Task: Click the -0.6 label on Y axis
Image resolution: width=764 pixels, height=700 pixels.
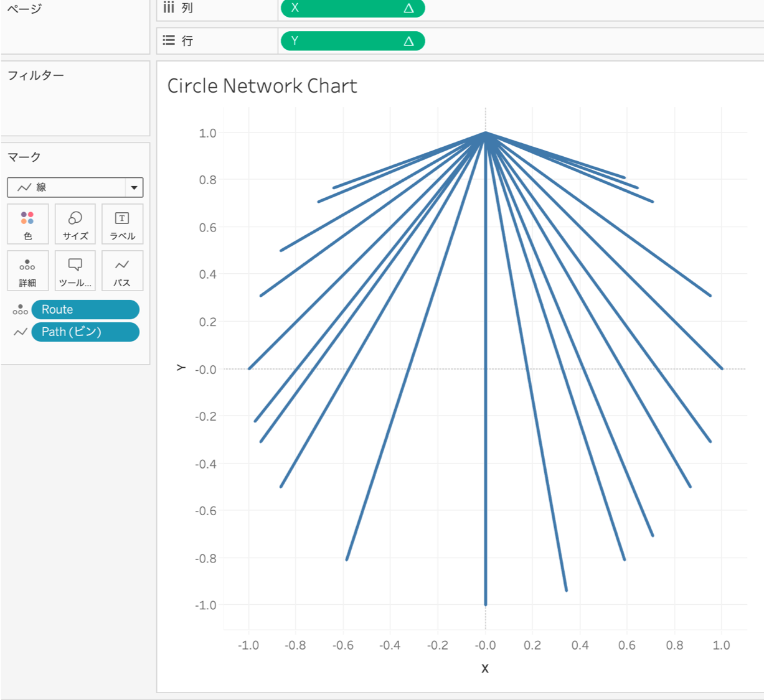Action: click(205, 511)
